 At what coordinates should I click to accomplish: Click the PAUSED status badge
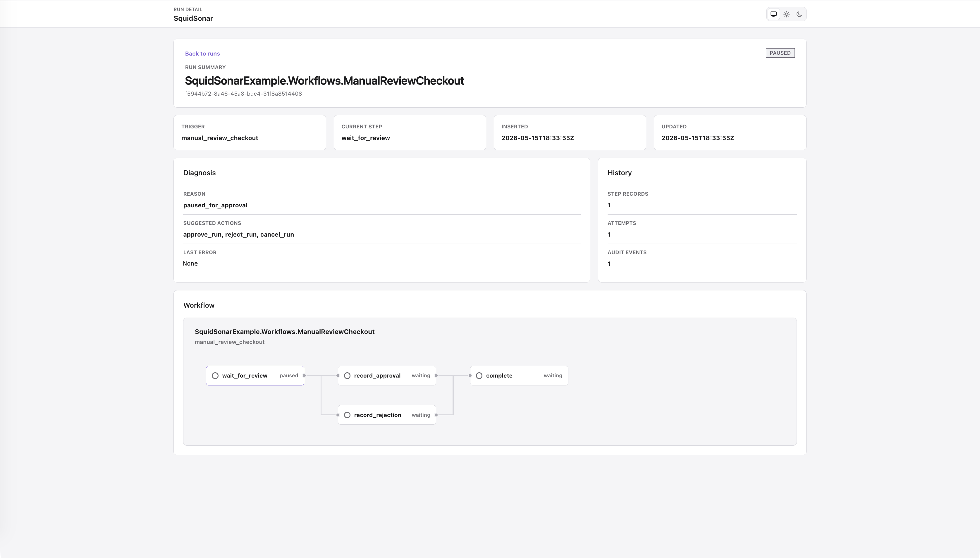click(x=780, y=53)
